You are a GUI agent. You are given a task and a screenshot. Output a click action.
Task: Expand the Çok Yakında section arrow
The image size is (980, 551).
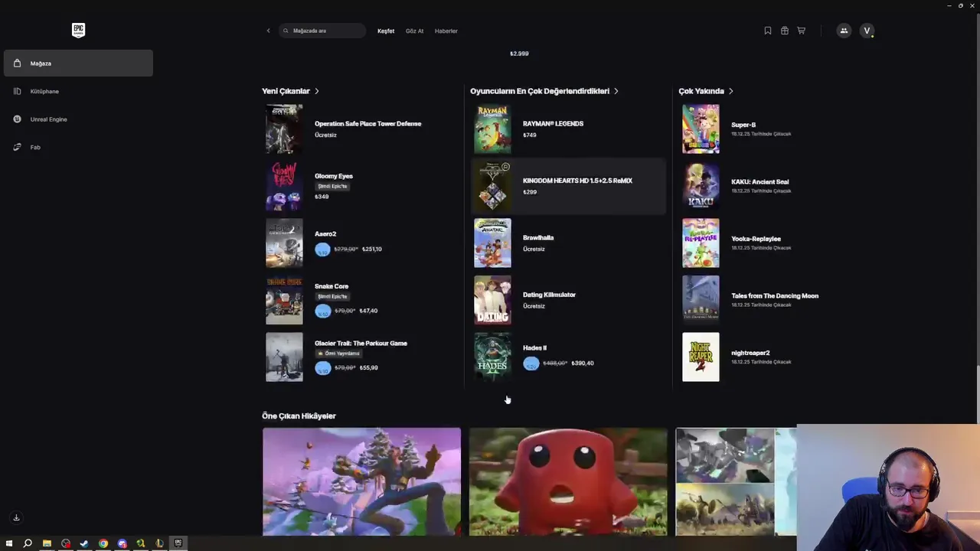tap(730, 91)
